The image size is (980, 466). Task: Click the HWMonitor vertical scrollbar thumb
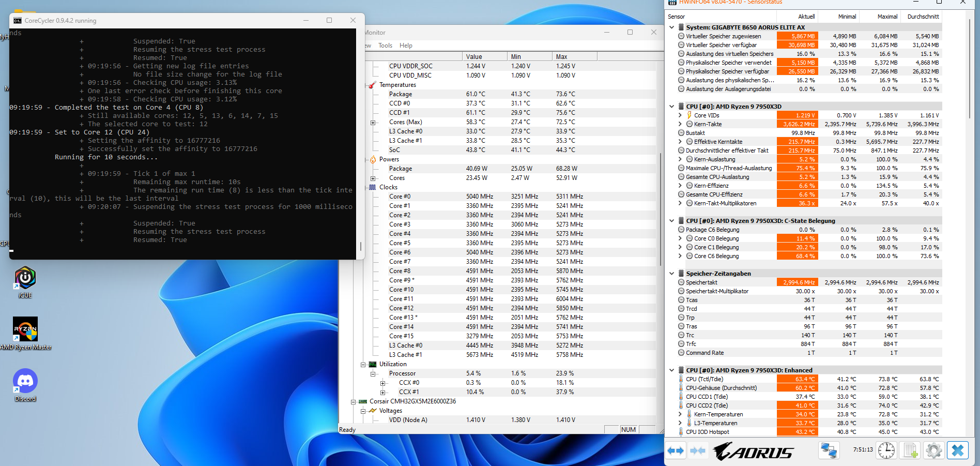(x=660, y=209)
